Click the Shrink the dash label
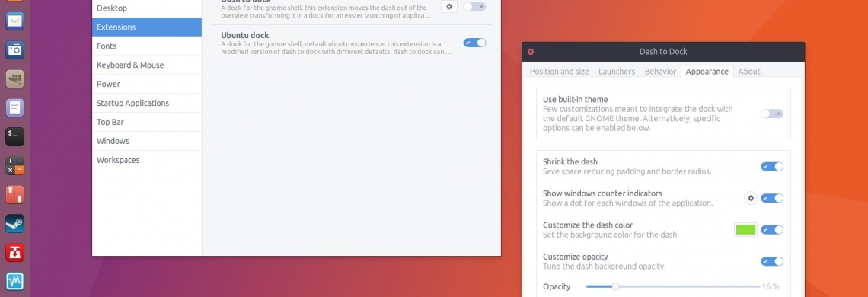This screenshot has height=297, width=868. tap(570, 161)
